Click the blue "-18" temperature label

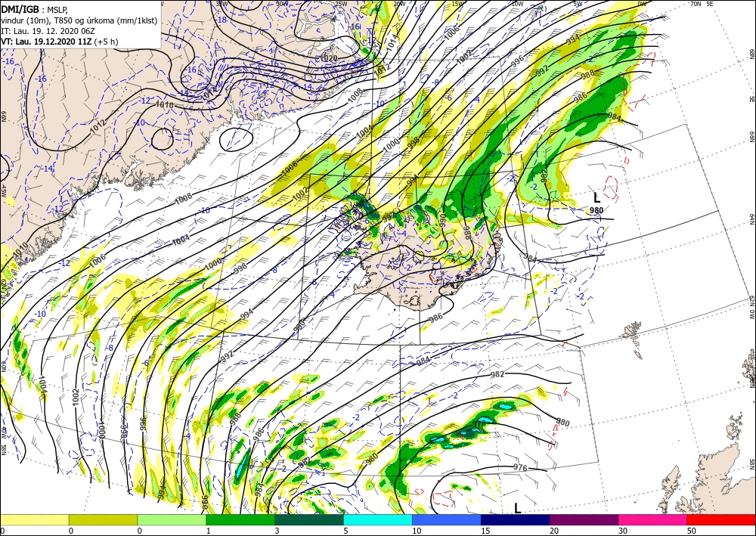pos(222,20)
